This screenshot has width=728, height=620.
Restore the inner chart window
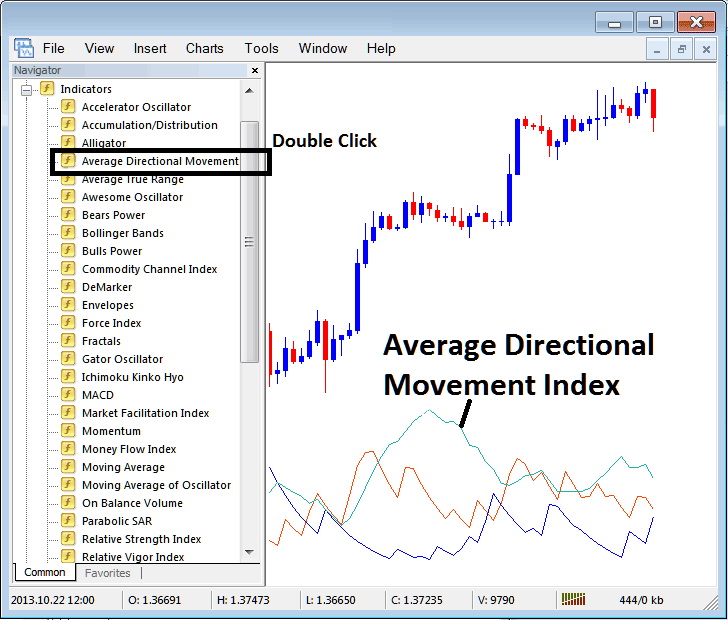(682, 48)
